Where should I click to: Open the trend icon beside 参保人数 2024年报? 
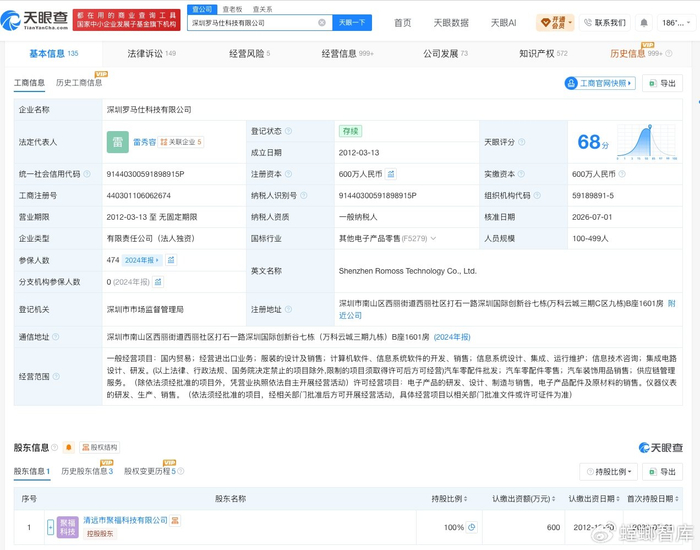(x=171, y=260)
